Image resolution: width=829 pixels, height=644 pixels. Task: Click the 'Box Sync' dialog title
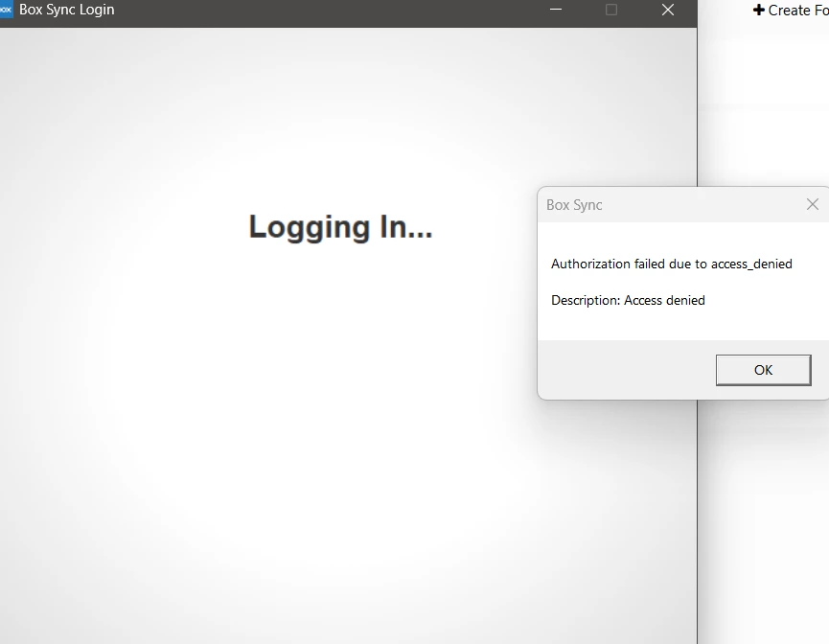pos(574,205)
